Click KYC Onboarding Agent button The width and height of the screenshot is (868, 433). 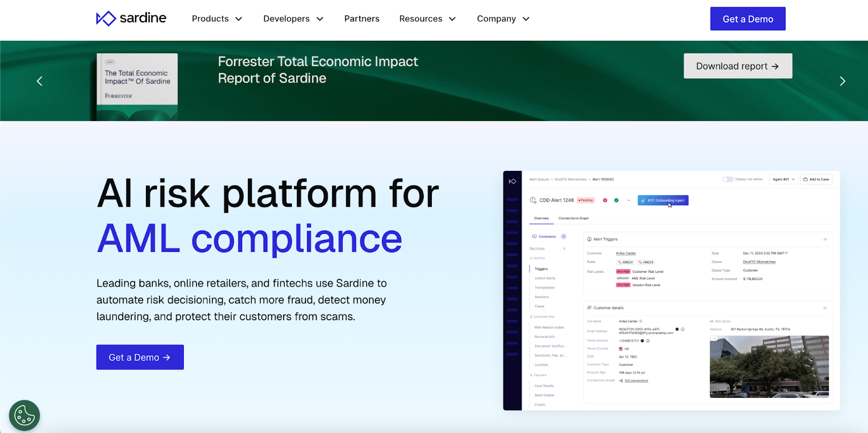(x=663, y=200)
